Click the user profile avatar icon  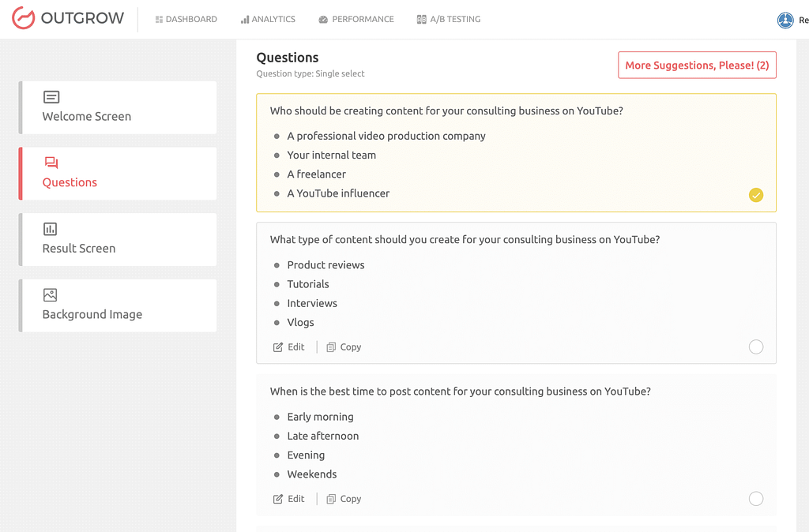pyautogui.click(x=785, y=21)
